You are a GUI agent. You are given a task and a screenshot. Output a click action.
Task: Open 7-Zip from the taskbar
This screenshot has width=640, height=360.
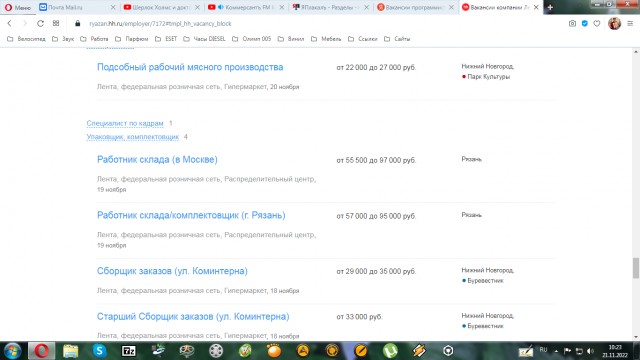pyautogui.click(x=129, y=351)
